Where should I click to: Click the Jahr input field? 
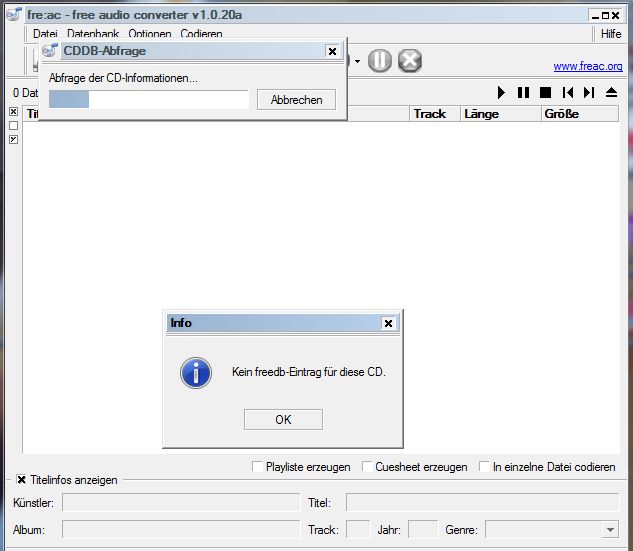423,529
